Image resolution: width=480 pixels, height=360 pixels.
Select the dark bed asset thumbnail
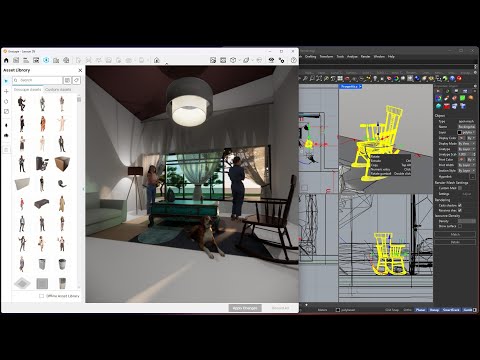point(42,203)
